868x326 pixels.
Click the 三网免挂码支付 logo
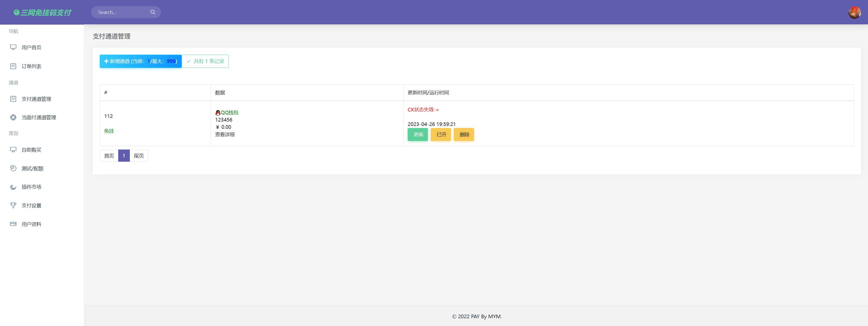pos(43,13)
